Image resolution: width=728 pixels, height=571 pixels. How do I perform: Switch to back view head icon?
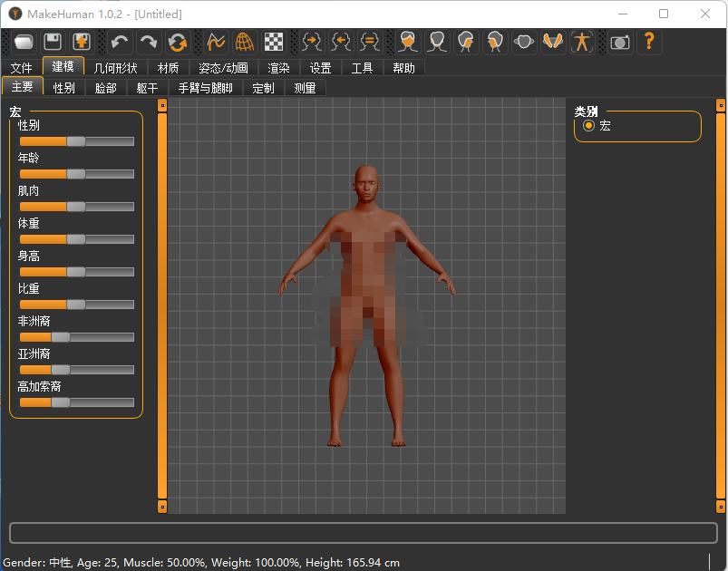click(x=437, y=43)
